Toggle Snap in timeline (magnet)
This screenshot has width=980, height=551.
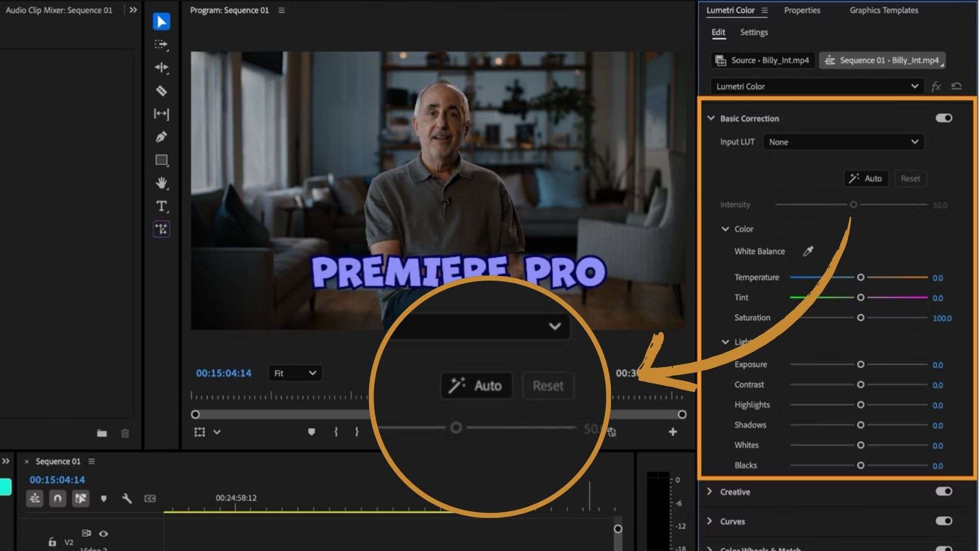58,498
